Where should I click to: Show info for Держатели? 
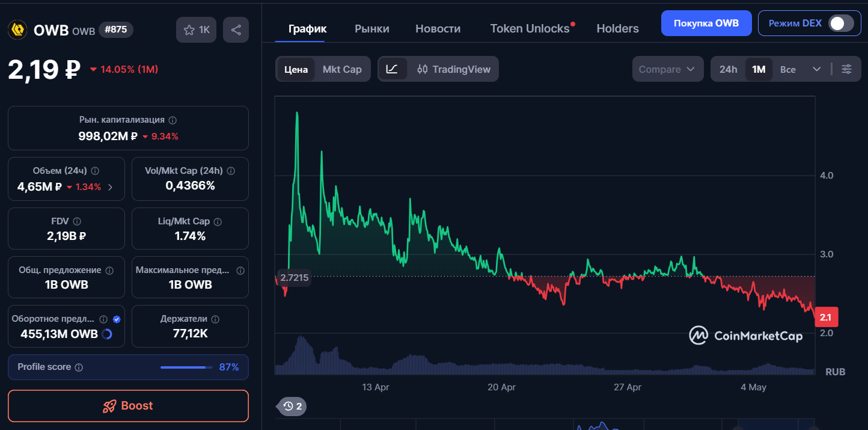pyautogui.click(x=215, y=319)
